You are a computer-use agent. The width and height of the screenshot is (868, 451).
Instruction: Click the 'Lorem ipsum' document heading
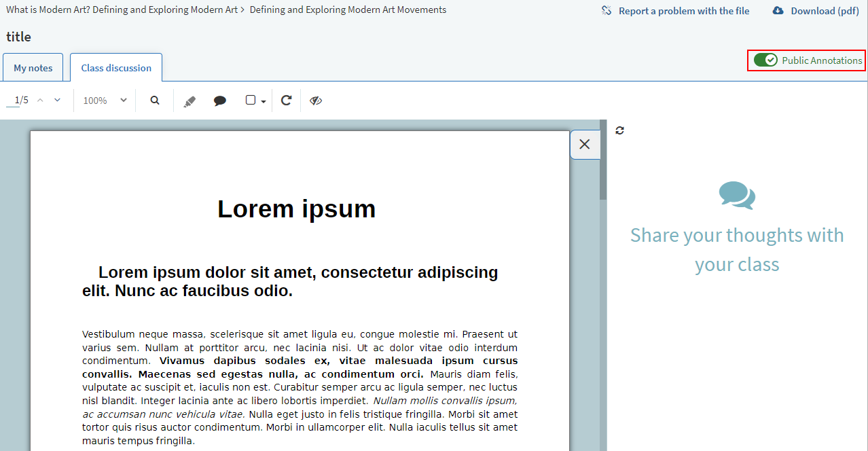[297, 209]
